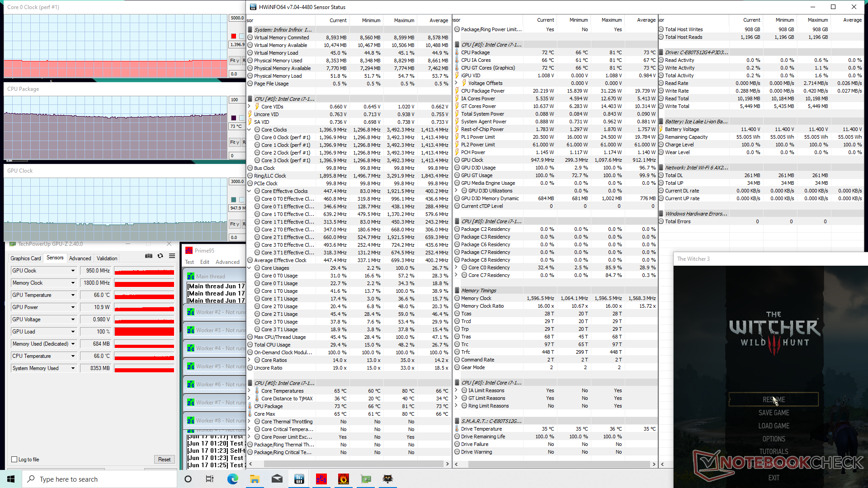Click SAVE GAME in Witcher 3 menu
Image resolution: width=868 pixels, height=488 pixels.
774,413
